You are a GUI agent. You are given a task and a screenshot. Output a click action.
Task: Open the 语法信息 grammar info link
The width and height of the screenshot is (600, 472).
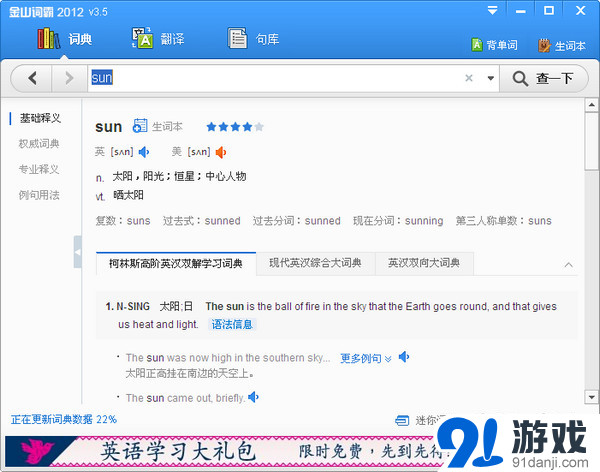(232, 325)
